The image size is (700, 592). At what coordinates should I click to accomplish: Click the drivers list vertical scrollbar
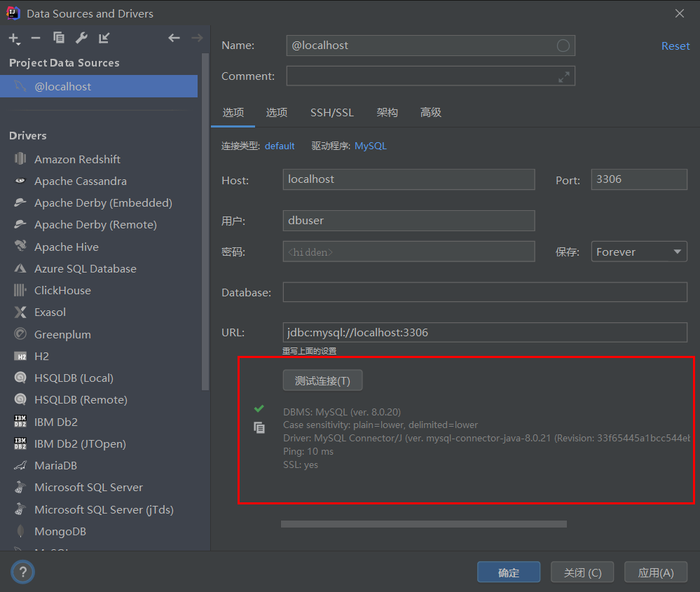(x=205, y=222)
